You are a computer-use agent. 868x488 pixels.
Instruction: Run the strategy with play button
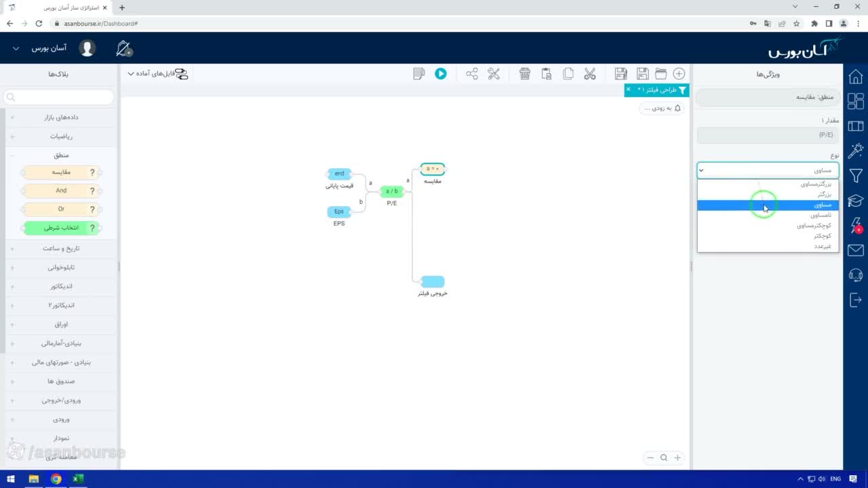(441, 74)
